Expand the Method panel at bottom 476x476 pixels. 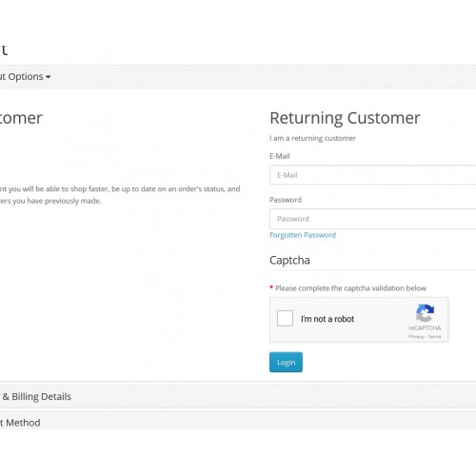pyautogui.click(x=238, y=421)
